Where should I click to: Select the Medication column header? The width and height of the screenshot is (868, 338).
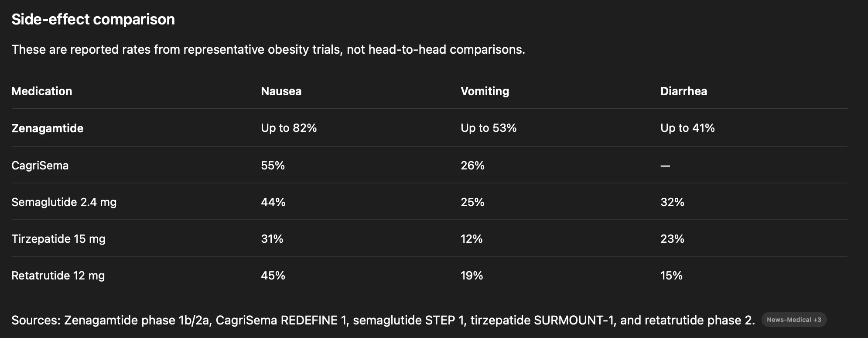(x=42, y=91)
